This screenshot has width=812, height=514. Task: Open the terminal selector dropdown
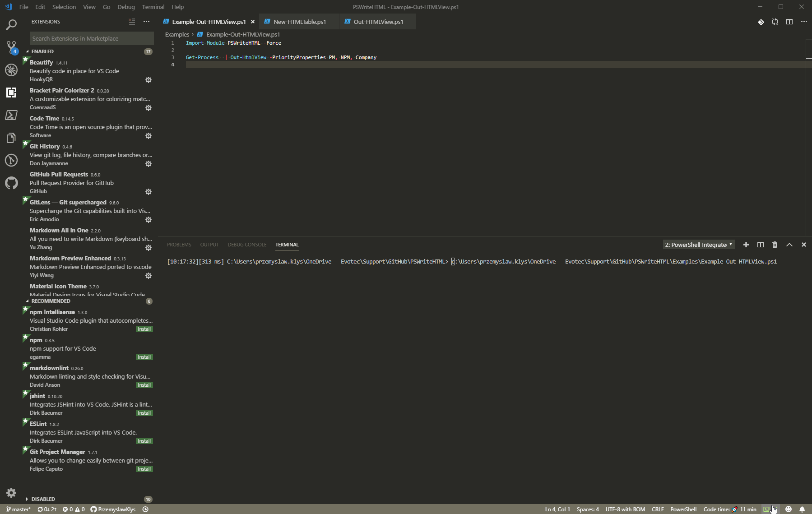point(698,245)
